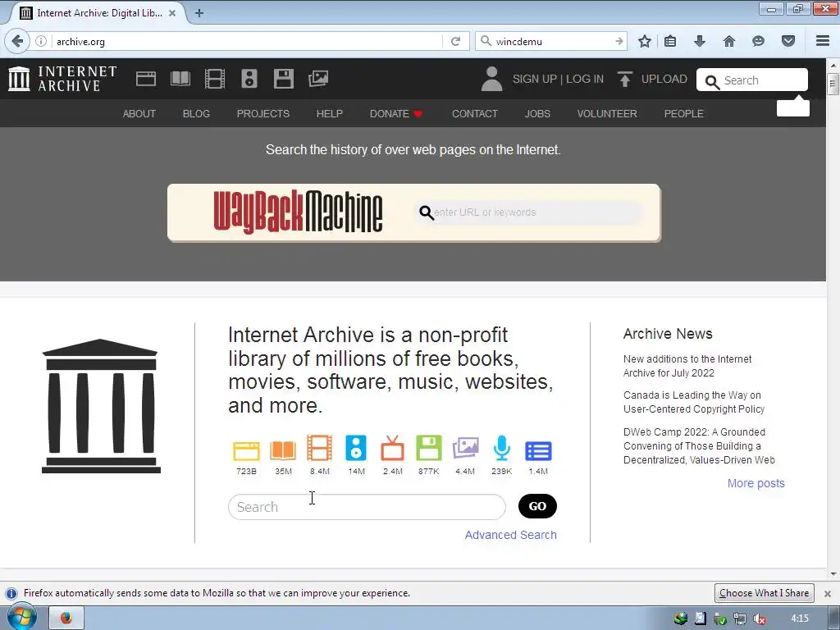Viewport: 840px width, 630px height.
Task: Open the Windows Start button
Action: [x=21, y=617]
